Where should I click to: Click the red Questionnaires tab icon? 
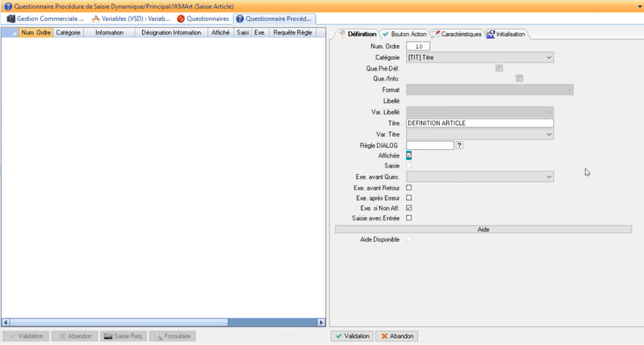pyautogui.click(x=181, y=19)
